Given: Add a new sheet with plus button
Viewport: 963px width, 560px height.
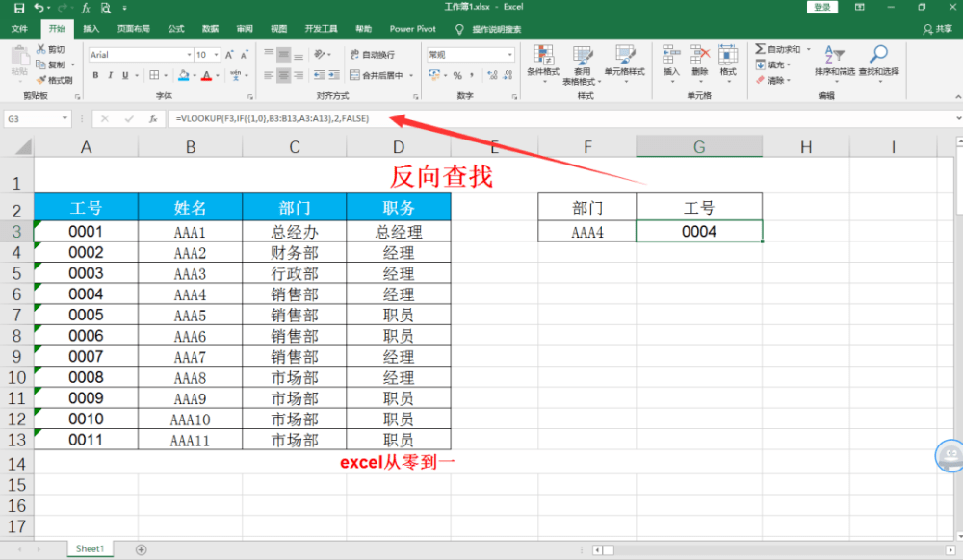Looking at the screenshot, I should tap(142, 549).
